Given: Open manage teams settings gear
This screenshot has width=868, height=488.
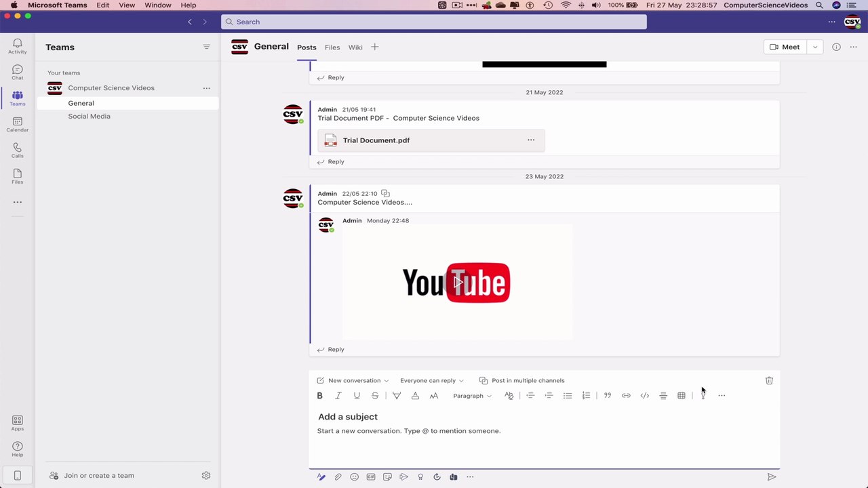Looking at the screenshot, I should (206, 476).
